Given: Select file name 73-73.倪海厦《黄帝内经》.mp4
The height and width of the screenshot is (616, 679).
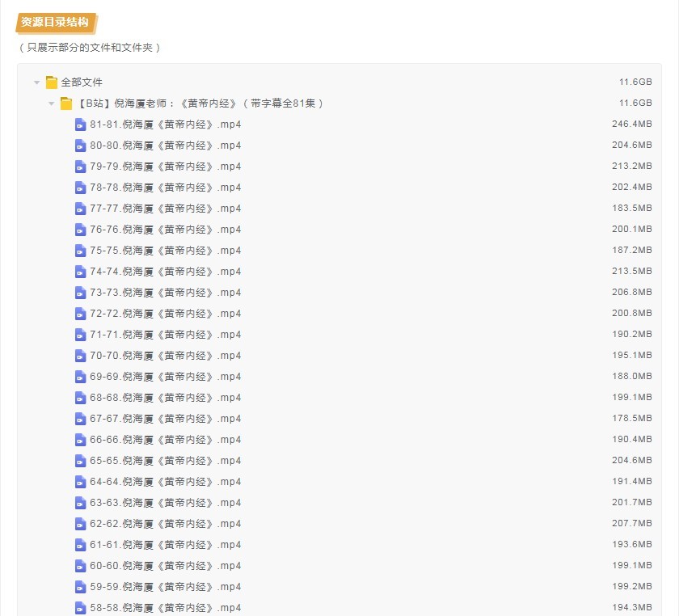Looking at the screenshot, I should tap(166, 293).
